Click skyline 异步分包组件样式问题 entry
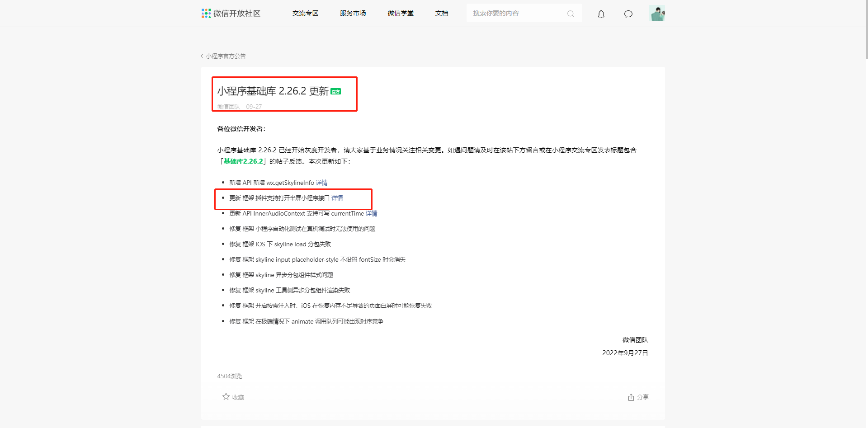Screen dimensions: 868x428 click(x=281, y=275)
